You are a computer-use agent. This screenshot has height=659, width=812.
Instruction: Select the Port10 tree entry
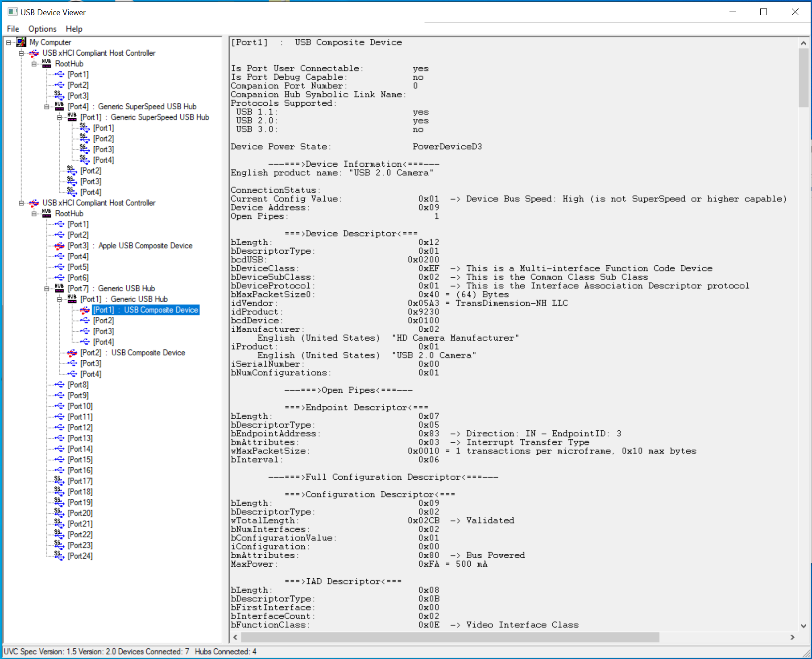[x=80, y=406]
